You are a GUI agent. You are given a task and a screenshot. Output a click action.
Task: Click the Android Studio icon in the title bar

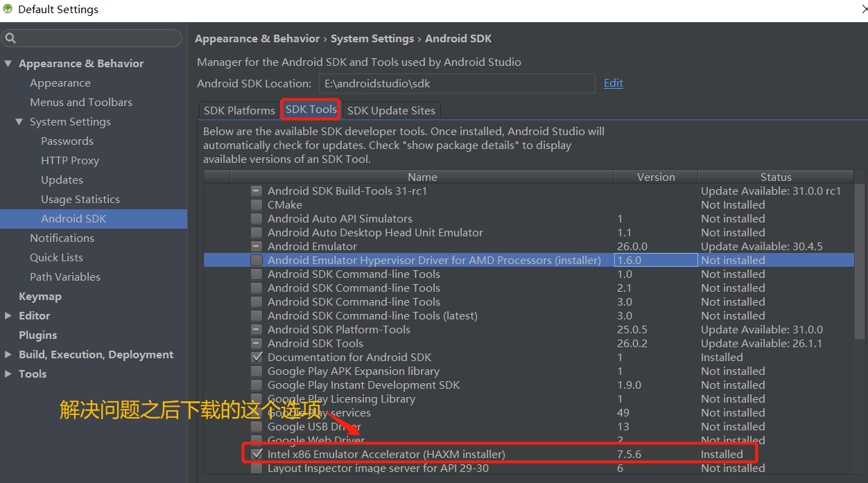(x=7, y=9)
